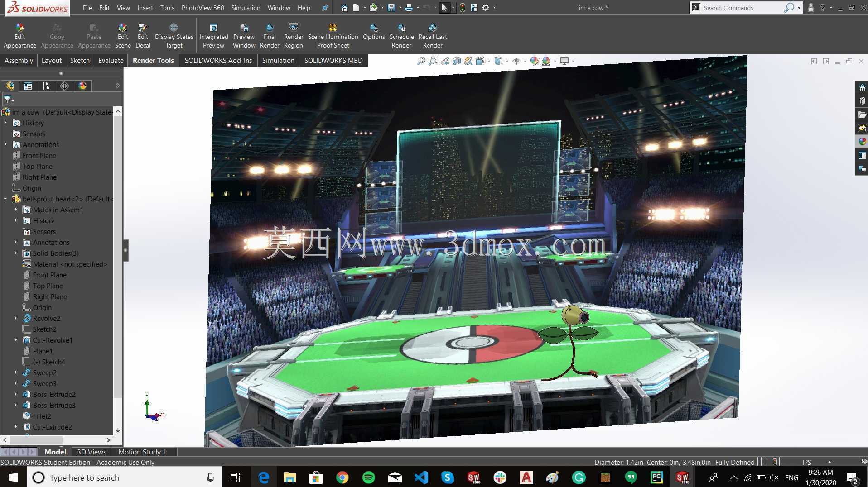Click Display States Target
Screen dimensions: 868x487
tap(174, 36)
